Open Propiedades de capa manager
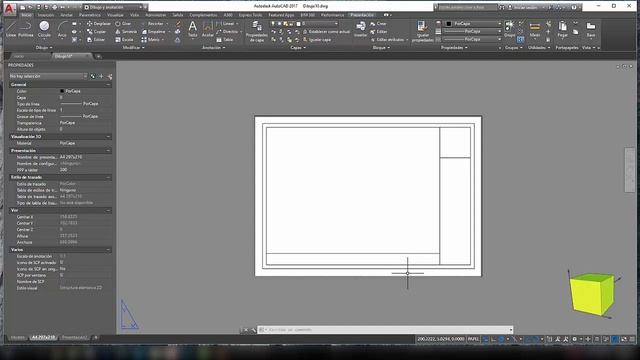Viewport: 640px width, 360px height. 257,31
